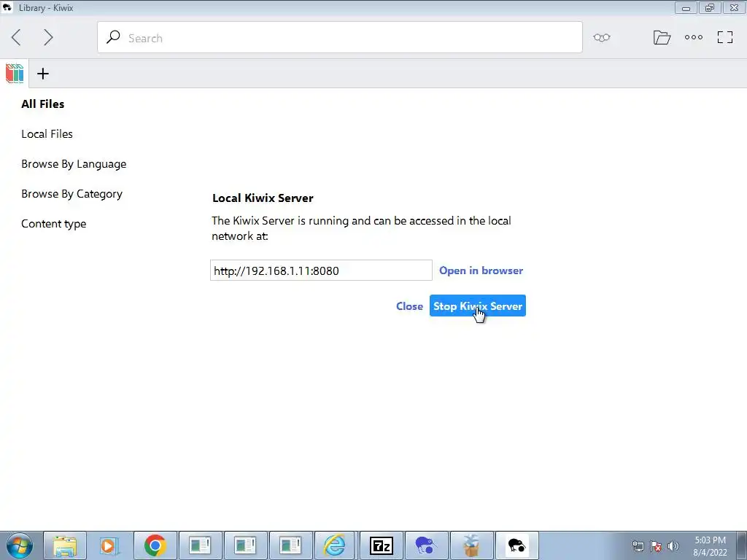This screenshot has height=560, width=747.
Task: Click the Search input field
Action: [340, 37]
